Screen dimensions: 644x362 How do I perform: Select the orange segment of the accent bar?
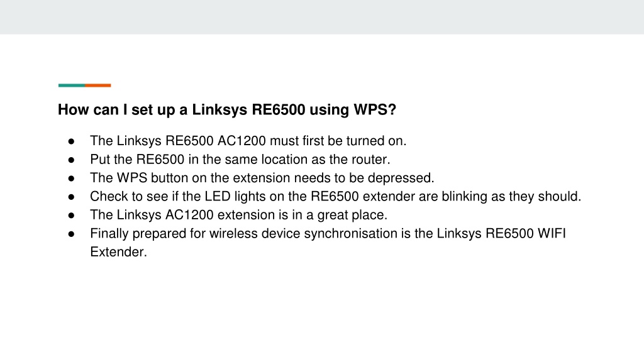(x=97, y=85)
